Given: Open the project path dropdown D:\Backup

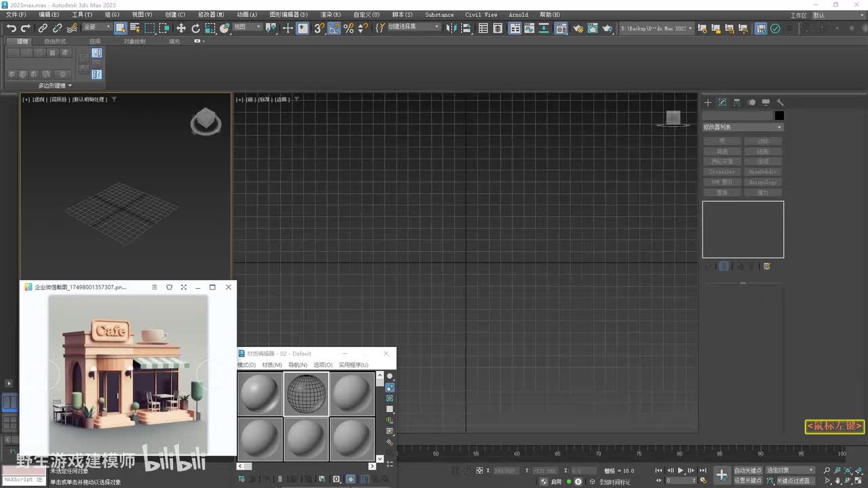Looking at the screenshot, I should [657, 28].
